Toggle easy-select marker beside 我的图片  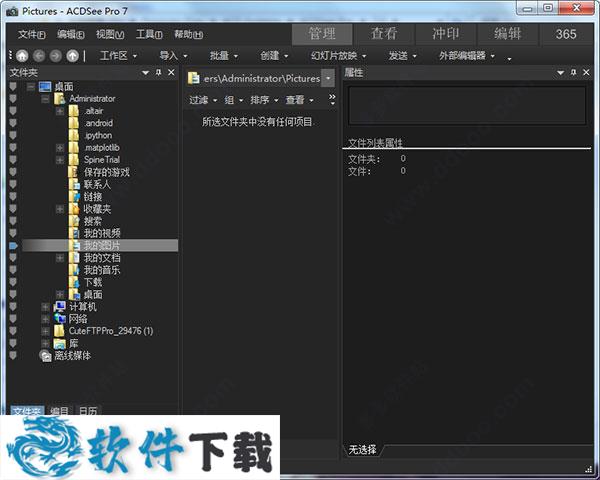pos(13,246)
